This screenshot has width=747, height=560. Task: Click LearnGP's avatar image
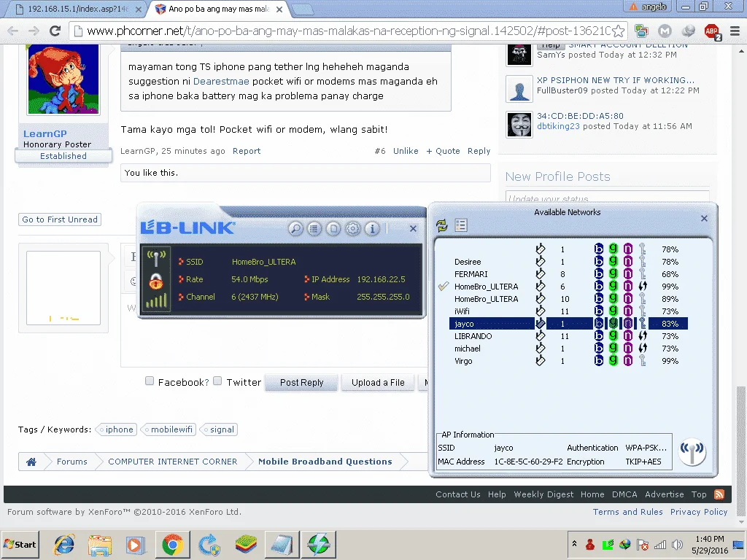[63, 79]
